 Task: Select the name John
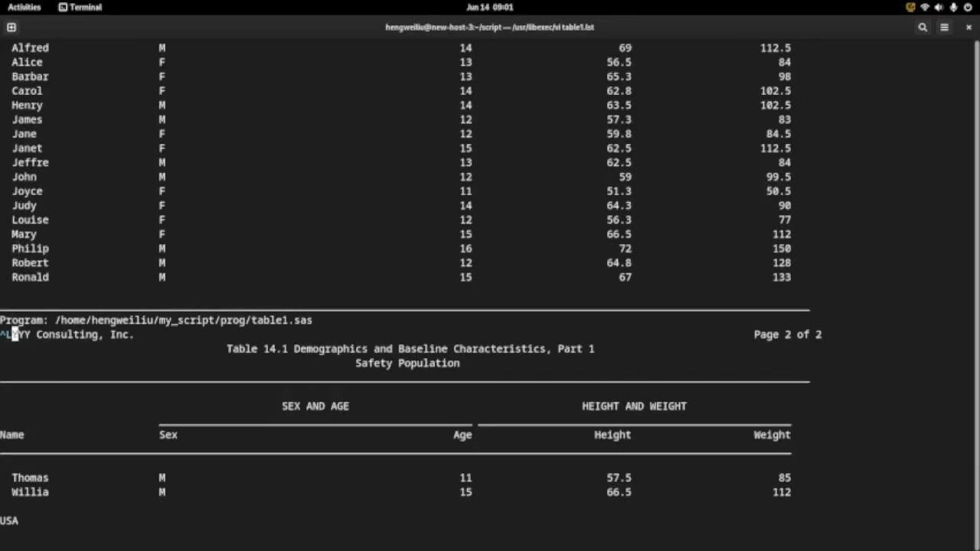pos(24,177)
